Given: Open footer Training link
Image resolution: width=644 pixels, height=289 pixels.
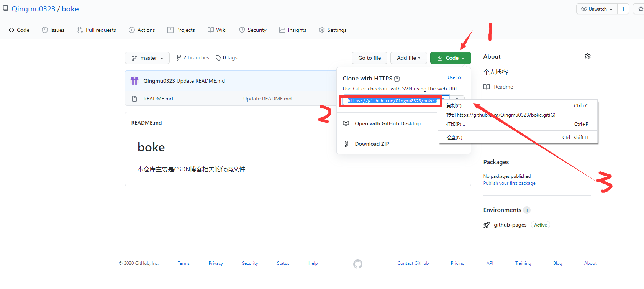Looking at the screenshot, I should coord(523,263).
